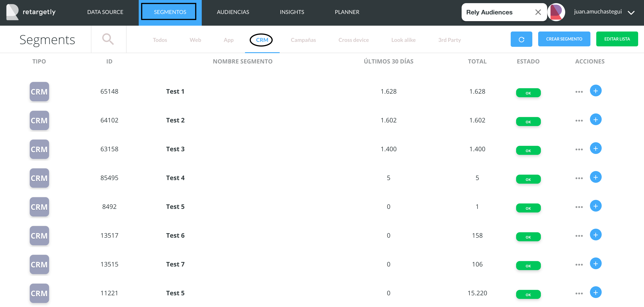The width and height of the screenshot is (644, 307).
Task: Open three-dots actions menu for Test 6
Action: click(x=579, y=236)
